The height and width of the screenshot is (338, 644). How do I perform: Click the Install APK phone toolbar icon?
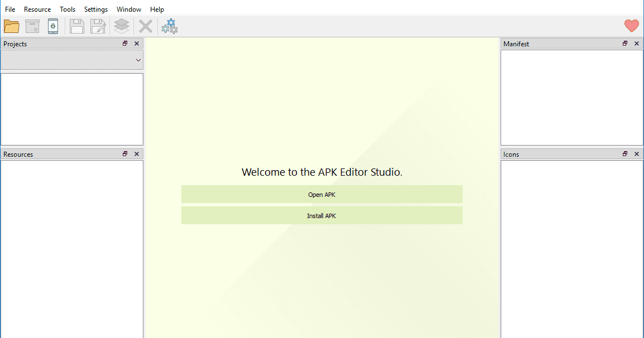tap(53, 26)
